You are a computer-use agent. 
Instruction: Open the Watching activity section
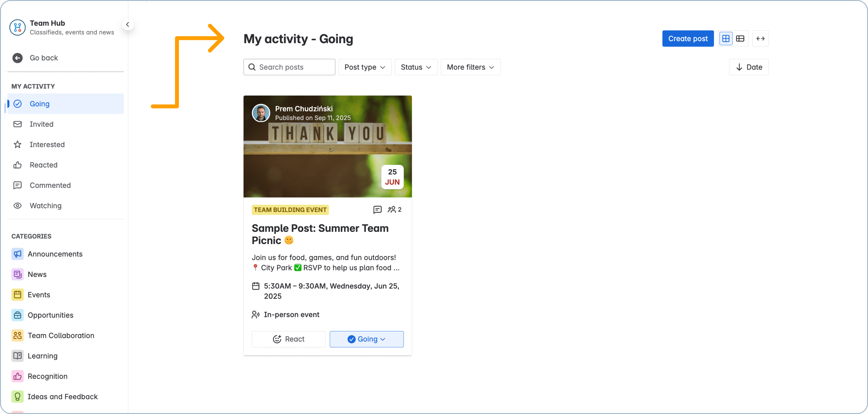(46, 206)
